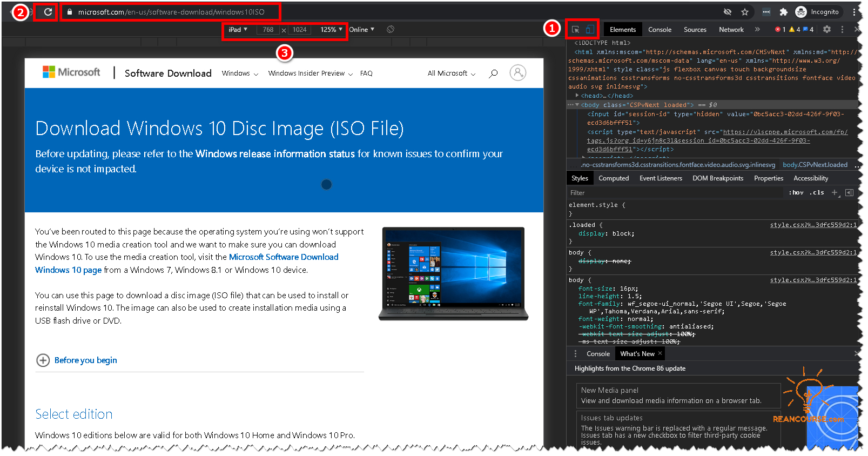This screenshot has height=456, width=868.
Task: Open the FAQ link
Action: click(366, 73)
